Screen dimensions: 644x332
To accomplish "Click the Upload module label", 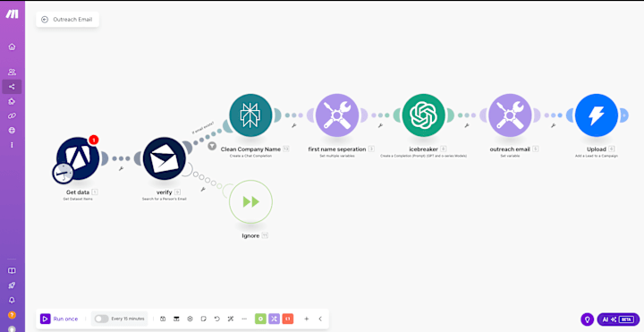I will [x=597, y=149].
